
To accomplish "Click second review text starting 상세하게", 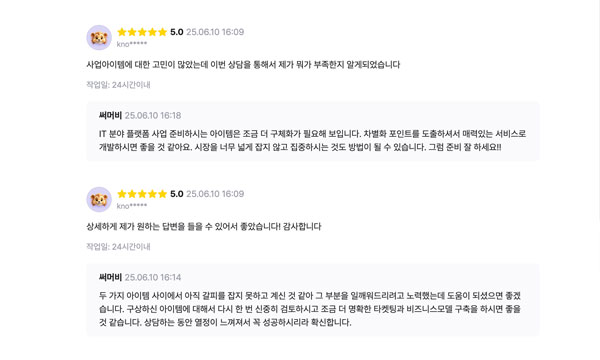I will click(204, 226).
